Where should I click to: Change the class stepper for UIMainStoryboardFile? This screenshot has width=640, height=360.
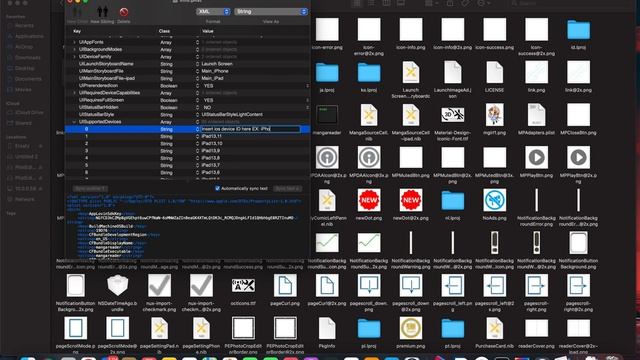pos(198,71)
